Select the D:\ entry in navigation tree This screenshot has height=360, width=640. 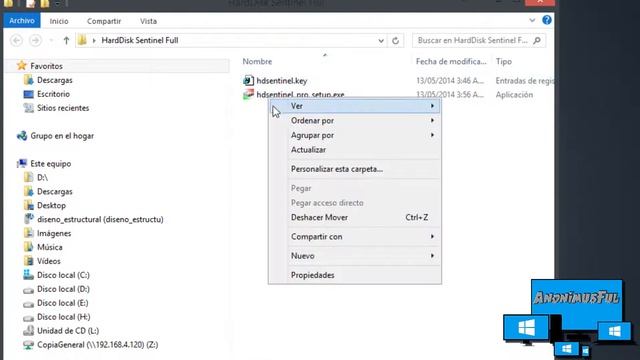42,178
